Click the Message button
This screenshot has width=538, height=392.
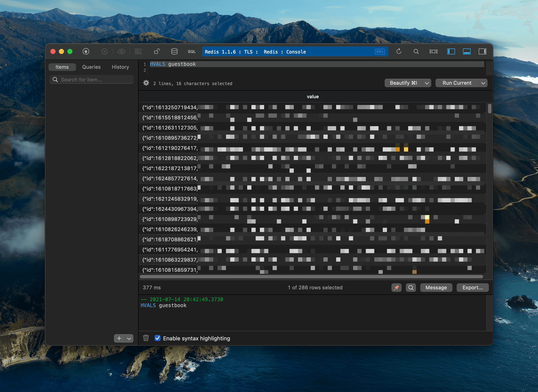pos(436,288)
